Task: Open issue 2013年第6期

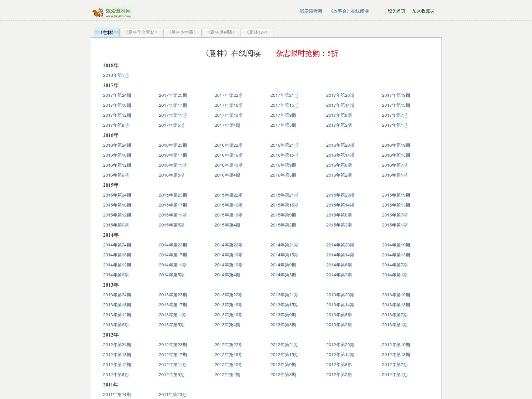Action: (116, 325)
